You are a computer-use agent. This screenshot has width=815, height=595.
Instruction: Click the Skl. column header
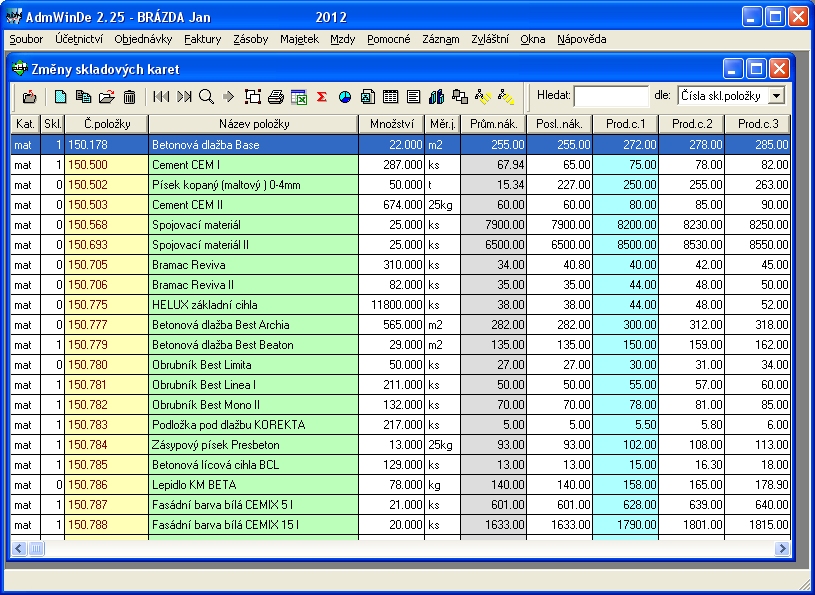point(53,124)
